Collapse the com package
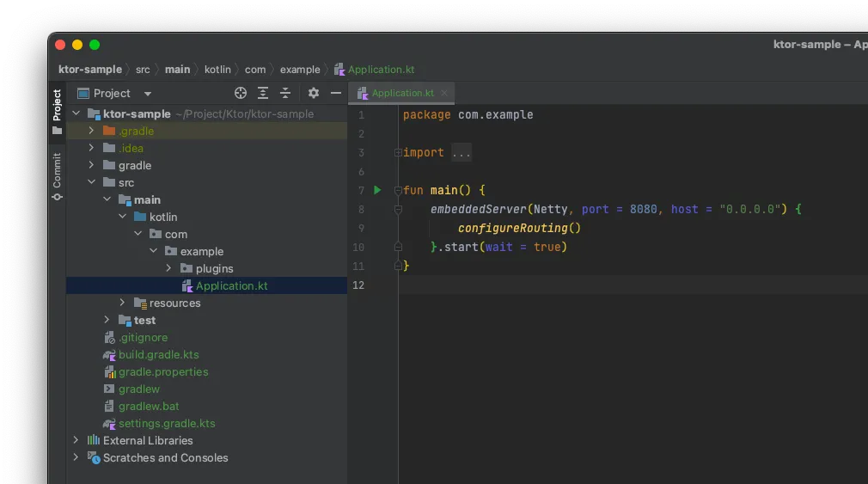This screenshot has width=868, height=484. (138, 234)
